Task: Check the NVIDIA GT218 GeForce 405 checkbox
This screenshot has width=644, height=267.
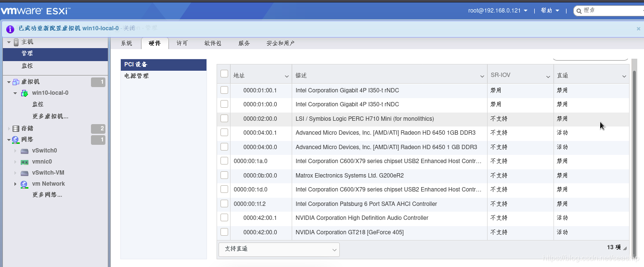Action: [224, 232]
